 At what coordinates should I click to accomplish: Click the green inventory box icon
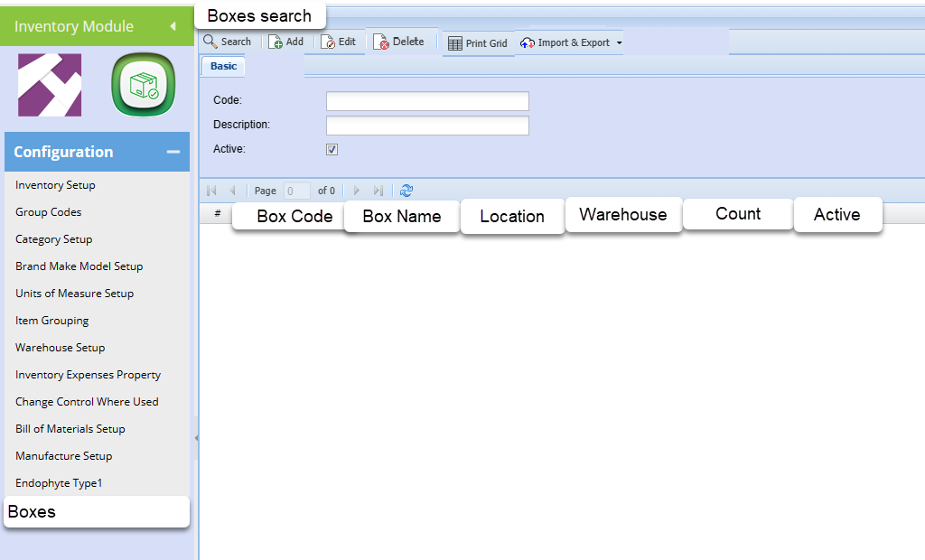coord(143,86)
